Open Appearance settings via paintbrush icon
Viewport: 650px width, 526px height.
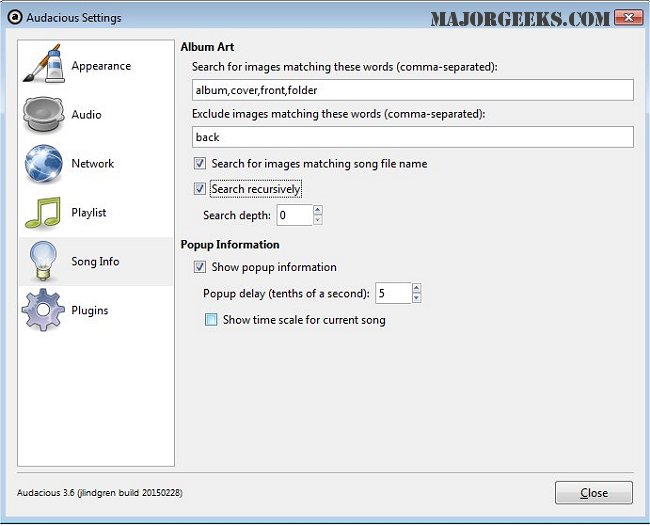(44, 64)
